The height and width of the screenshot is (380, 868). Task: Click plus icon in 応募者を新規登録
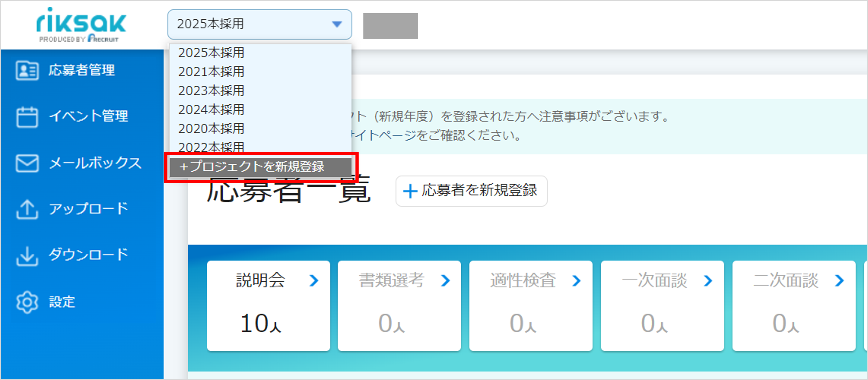tap(410, 191)
